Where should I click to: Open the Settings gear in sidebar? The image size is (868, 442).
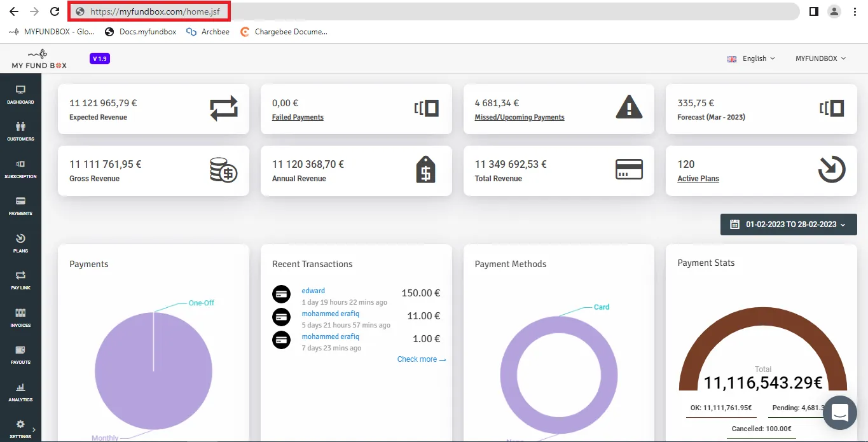(x=20, y=424)
